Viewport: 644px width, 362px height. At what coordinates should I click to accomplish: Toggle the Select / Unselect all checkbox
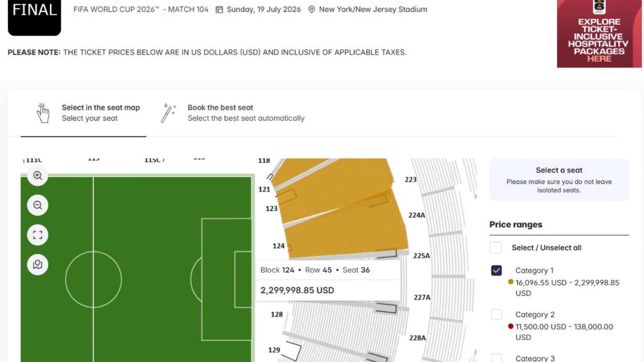tap(497, 248)
